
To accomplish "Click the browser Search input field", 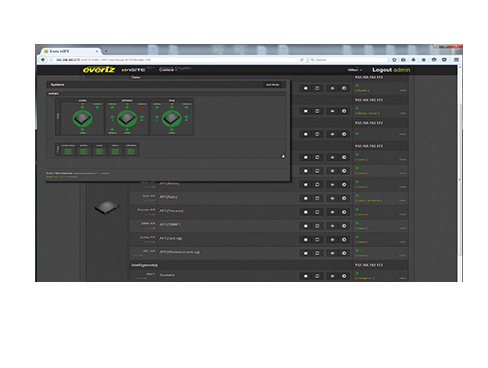I will 348,60.
